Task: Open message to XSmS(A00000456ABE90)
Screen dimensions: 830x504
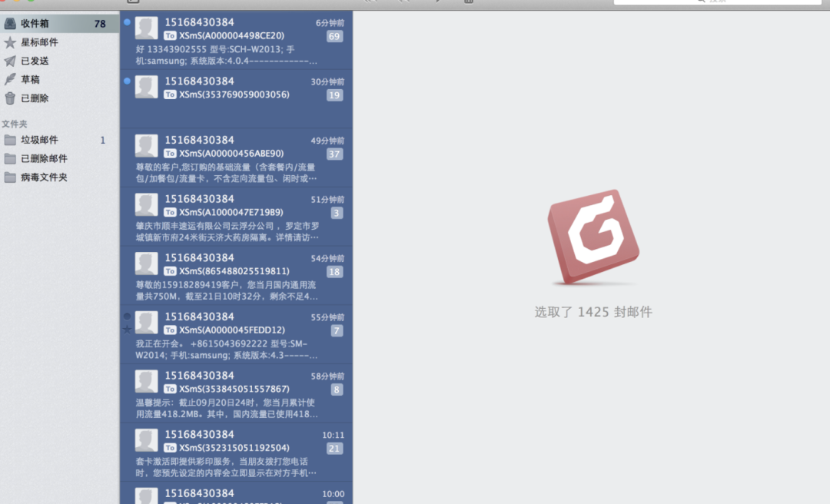Action: [x=236, y=157]
